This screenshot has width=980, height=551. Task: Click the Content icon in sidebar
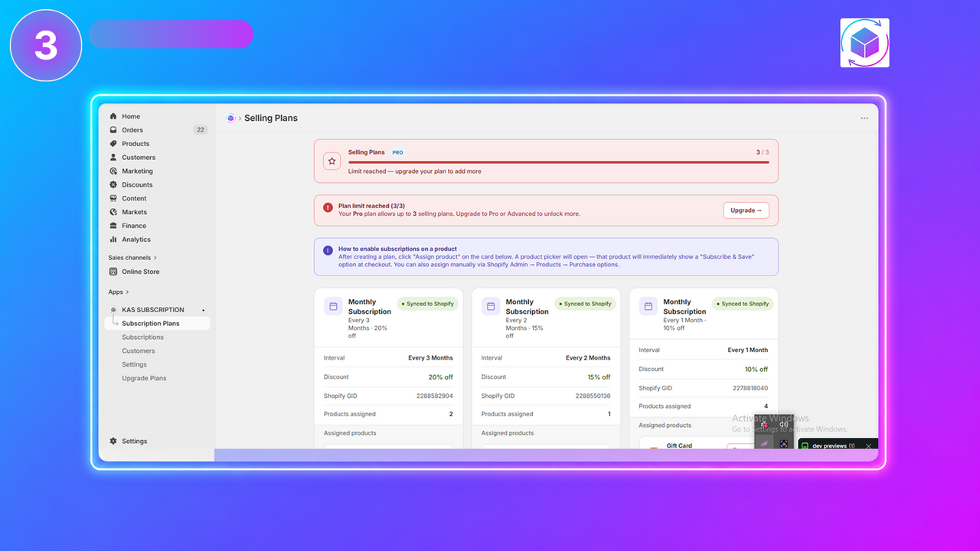[113, 198]
